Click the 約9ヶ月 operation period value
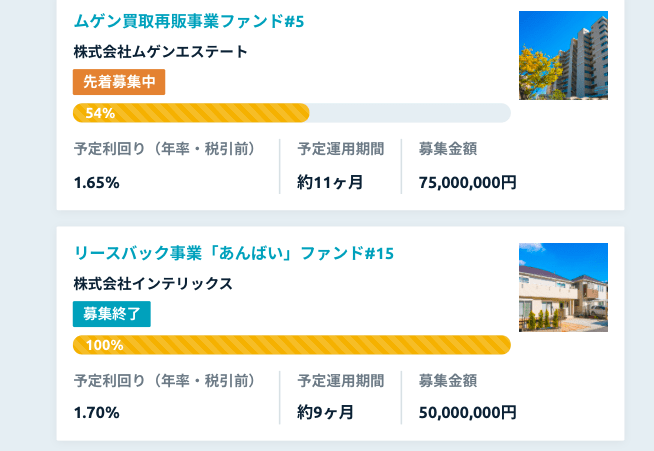Image resolution: width=654 pixels, height=451 pixels. [325, 413]
